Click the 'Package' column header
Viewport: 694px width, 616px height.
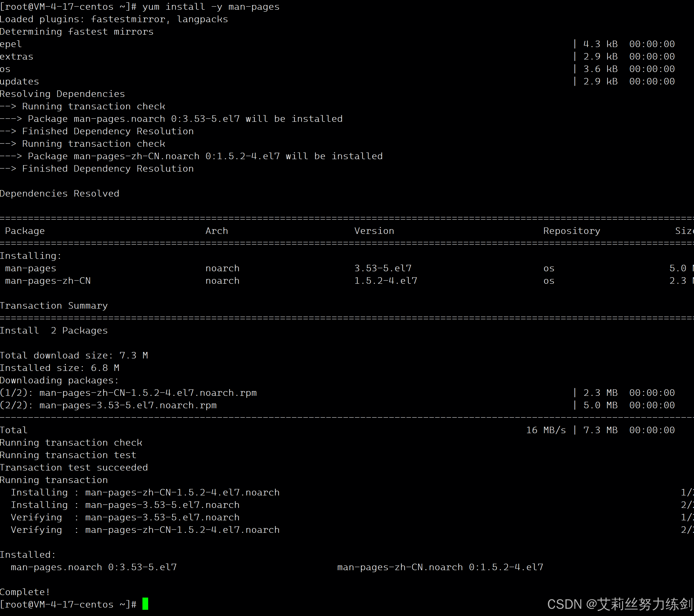25,231
